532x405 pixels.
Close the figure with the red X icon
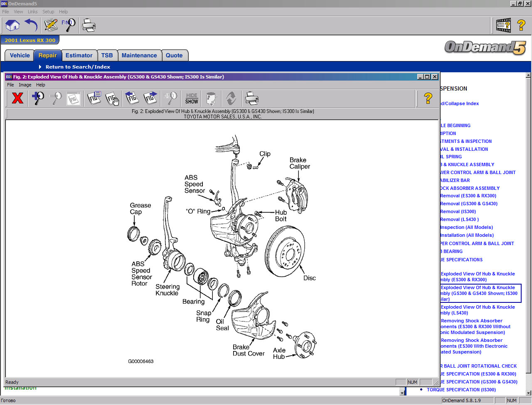coord(17,98)
